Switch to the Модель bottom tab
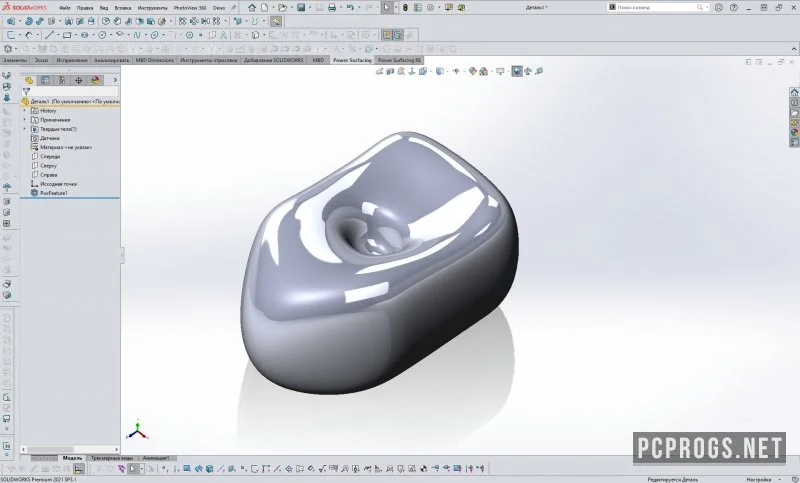Screen dimensions: 800x483 [x=72, y=458]
